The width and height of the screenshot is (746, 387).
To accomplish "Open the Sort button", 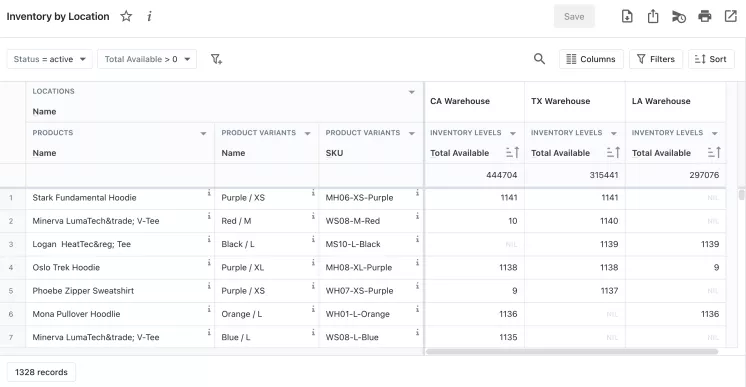I will [x=711, y=59].
